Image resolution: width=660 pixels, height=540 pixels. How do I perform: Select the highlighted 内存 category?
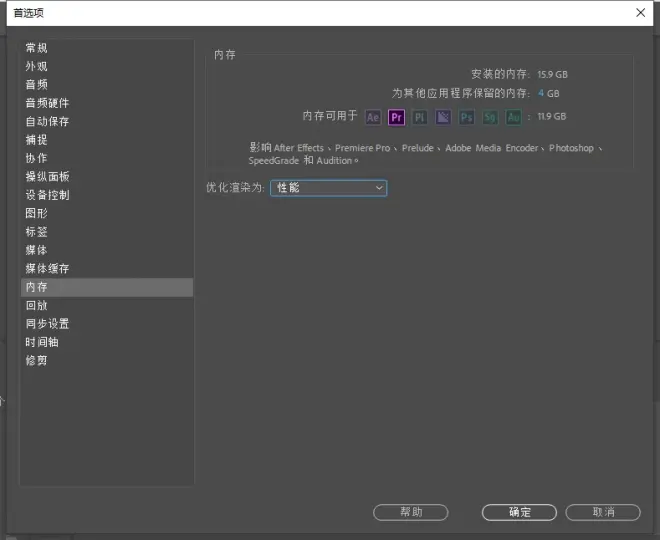point(107,287)
